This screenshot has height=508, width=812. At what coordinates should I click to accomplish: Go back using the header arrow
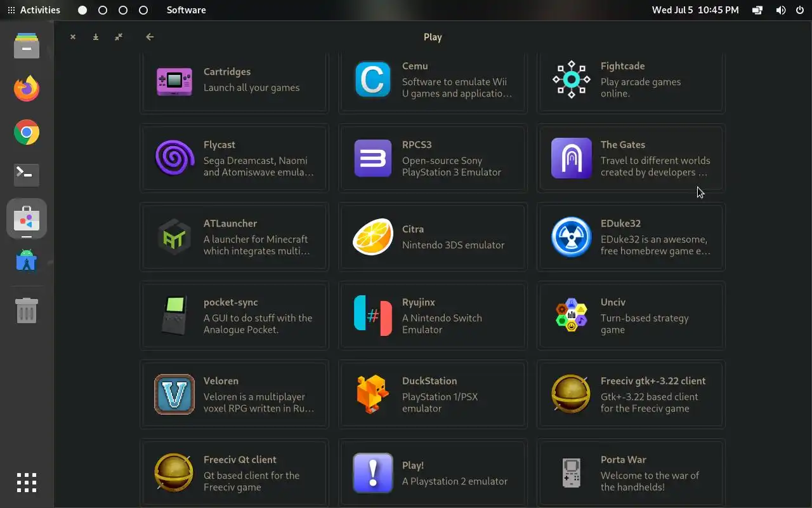[150, 37]
